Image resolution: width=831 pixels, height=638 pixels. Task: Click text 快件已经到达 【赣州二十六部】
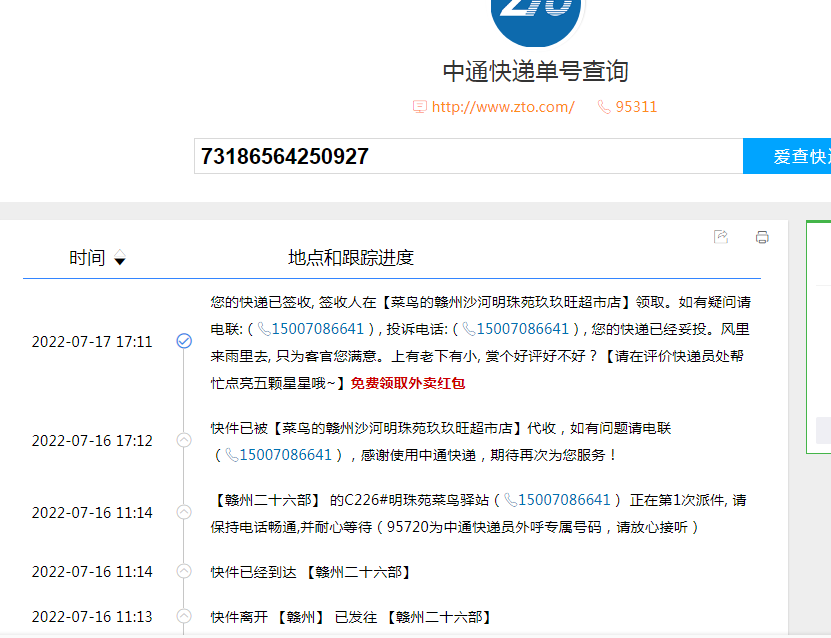311,572
